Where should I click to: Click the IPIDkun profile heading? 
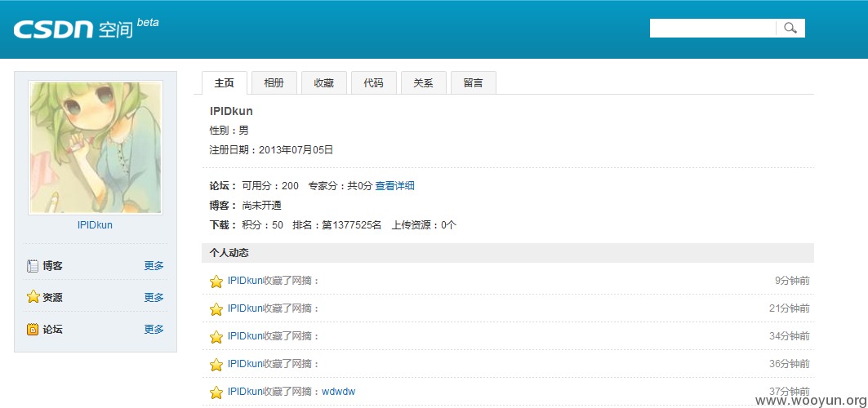coord(231,111)
